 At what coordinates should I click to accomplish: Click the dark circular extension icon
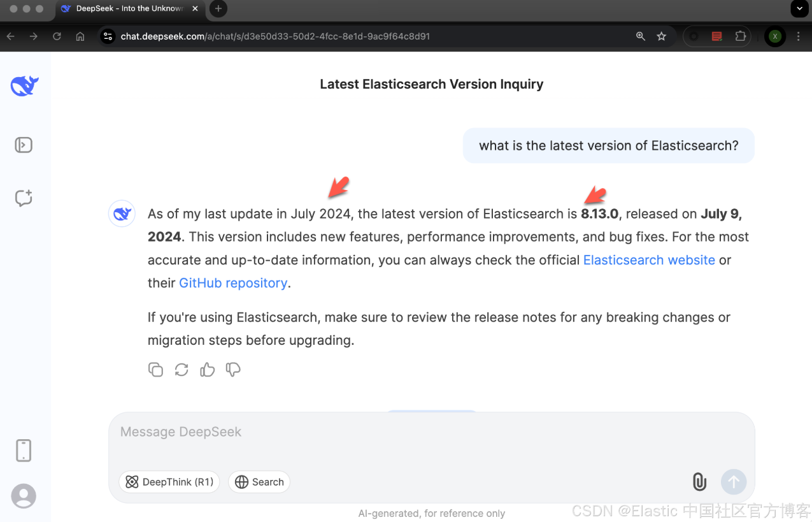(x=694, y=36)
